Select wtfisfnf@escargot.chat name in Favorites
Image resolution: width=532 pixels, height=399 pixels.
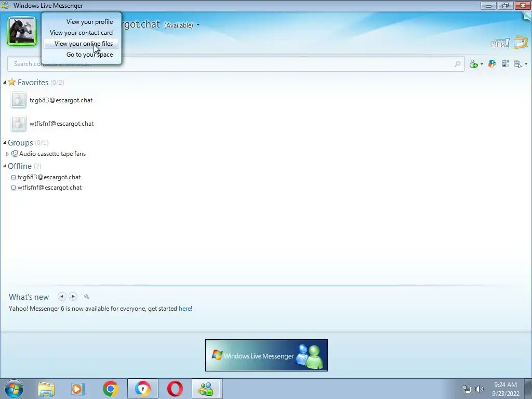coord(61,124)
